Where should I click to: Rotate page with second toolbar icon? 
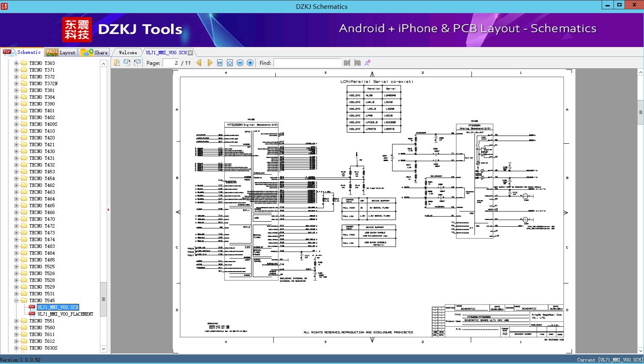tap(127, 63)
